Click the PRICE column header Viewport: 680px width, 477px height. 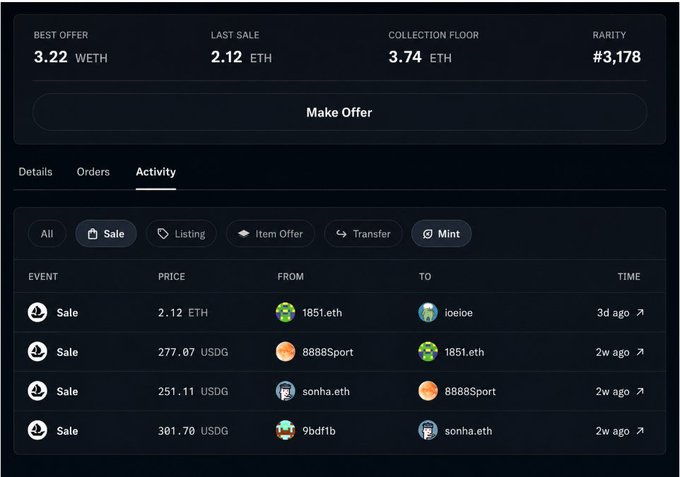pos(171,277)
